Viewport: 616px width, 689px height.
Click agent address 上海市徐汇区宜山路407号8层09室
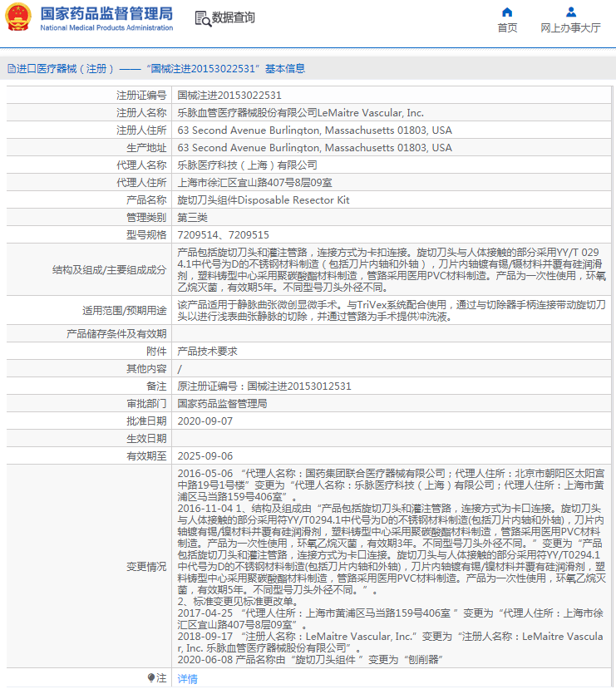click(x=255, y=182)
